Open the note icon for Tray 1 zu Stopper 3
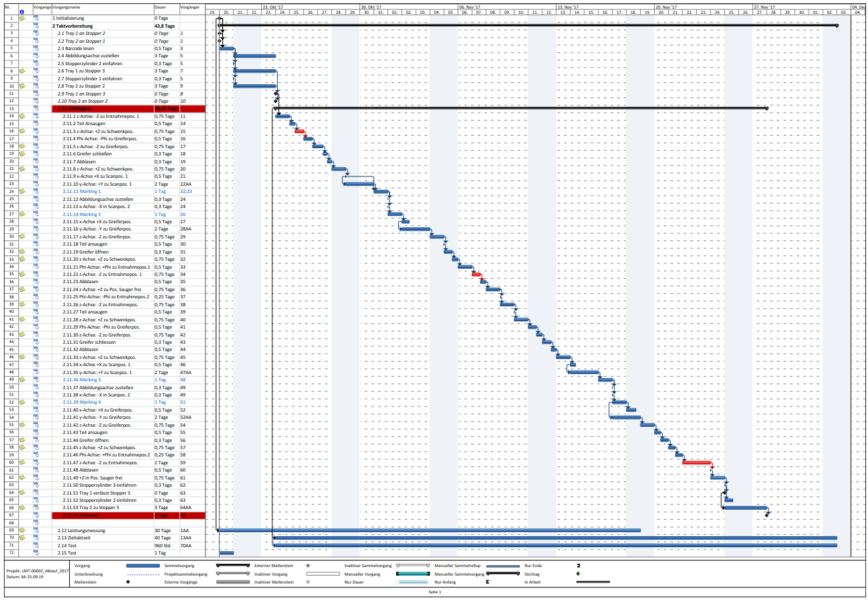 [22, 71]
